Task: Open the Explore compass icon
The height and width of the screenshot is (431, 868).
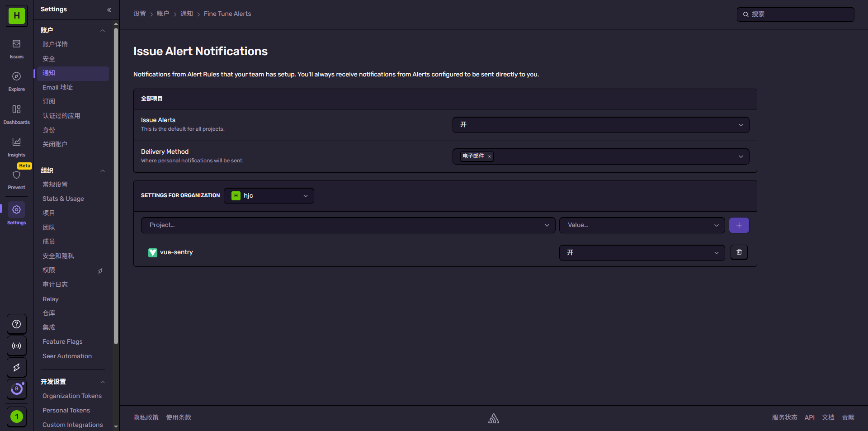Action: pyautogui.click(x=16, y=77)
